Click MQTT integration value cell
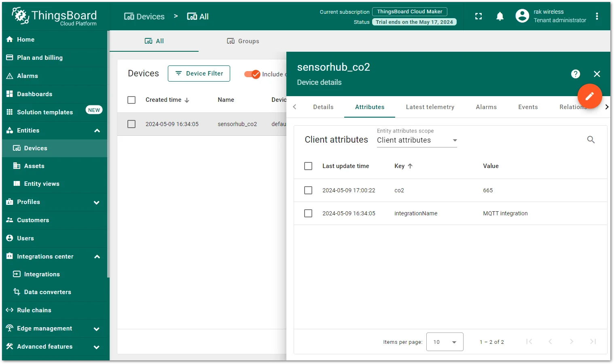614x364 pixels. pyautogui.click(x=505, y=213)
